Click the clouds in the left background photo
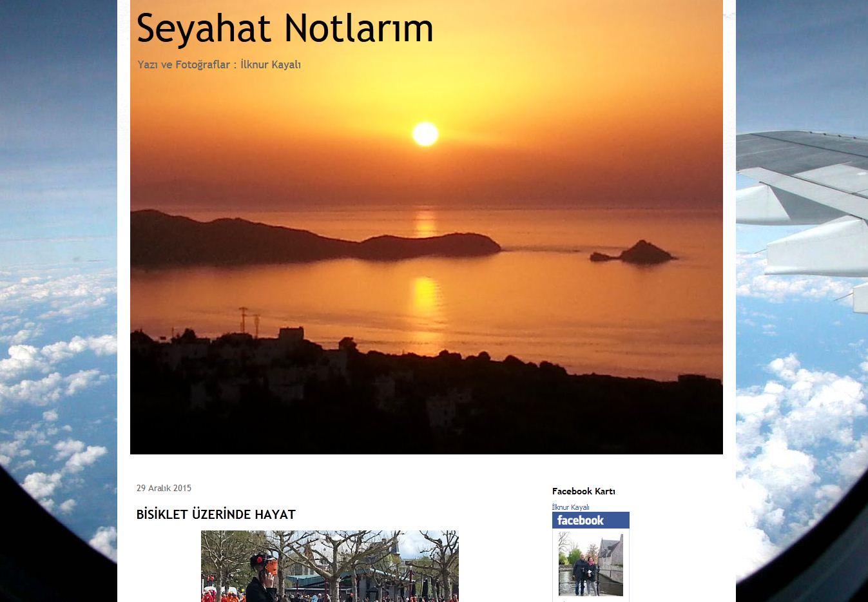 pyautogui.click(x=52, y=387)
